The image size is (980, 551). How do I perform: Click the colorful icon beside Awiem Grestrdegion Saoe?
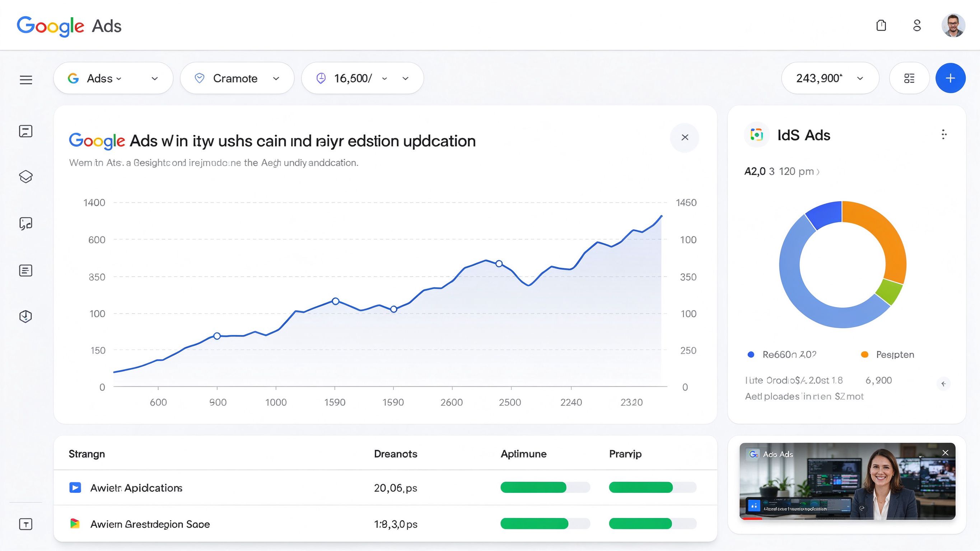click(x=75, y=524)
